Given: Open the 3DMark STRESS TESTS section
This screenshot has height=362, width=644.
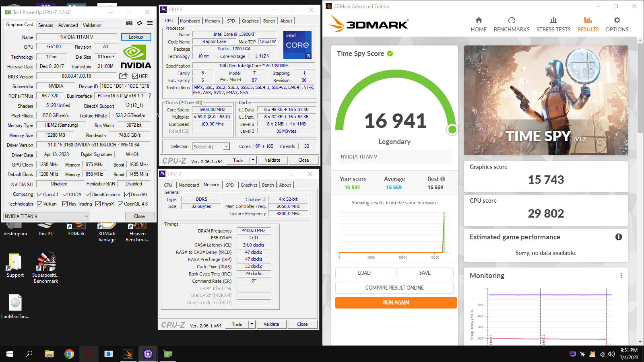Looking at the screenshot, I should pyautogui.click(x=553, y=25).
